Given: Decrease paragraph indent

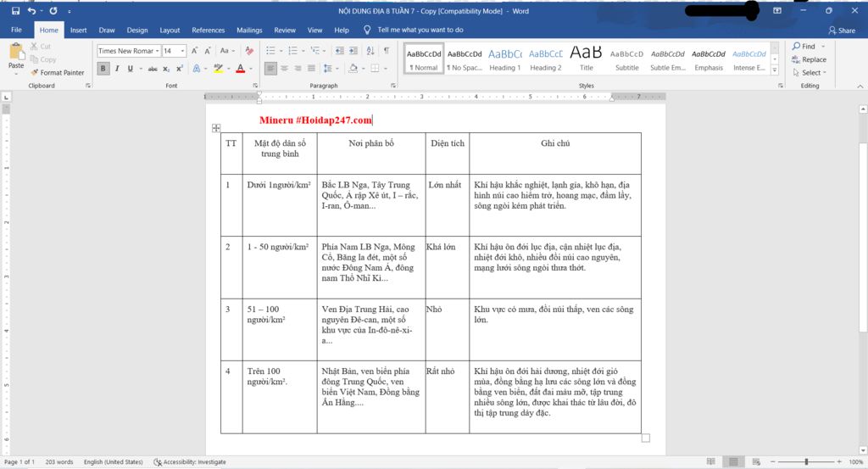Looking at the screenshot, I should [x=340, y=51].
